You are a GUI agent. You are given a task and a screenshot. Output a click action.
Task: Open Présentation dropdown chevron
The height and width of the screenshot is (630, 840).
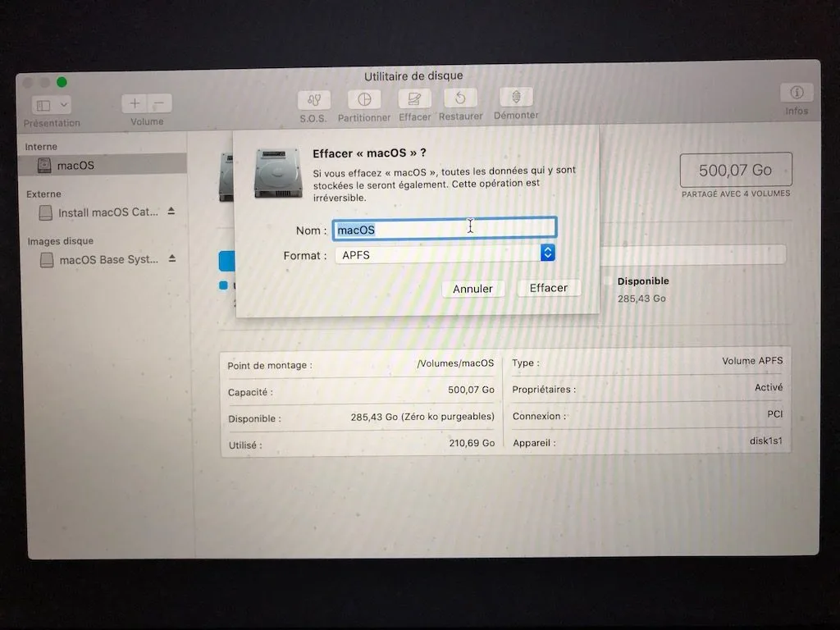coord(64,105)
